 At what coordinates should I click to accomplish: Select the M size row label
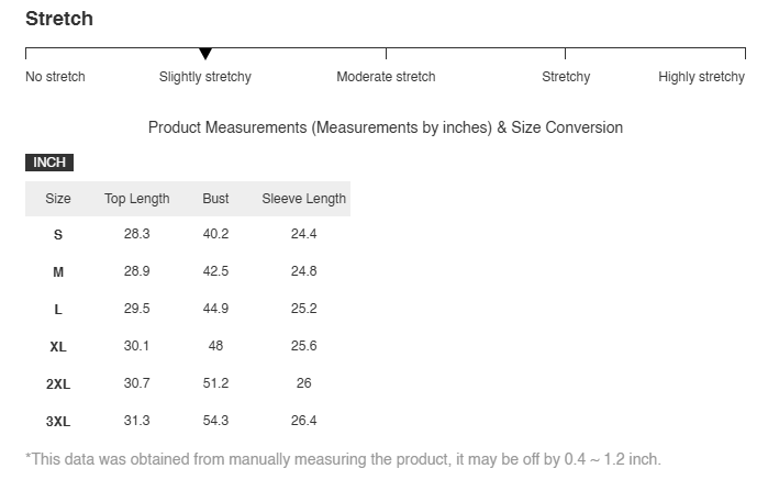pos(58,272)
